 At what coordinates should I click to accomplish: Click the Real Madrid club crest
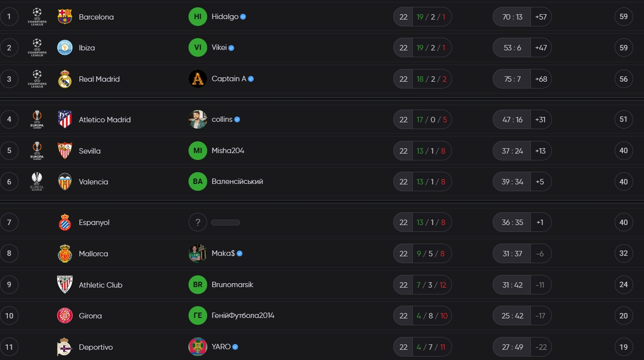click(x=65, y=79)
